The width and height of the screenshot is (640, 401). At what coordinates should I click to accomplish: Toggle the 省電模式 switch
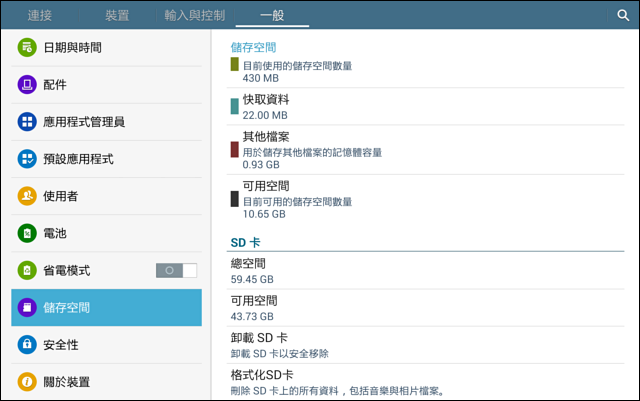[176, 270]
